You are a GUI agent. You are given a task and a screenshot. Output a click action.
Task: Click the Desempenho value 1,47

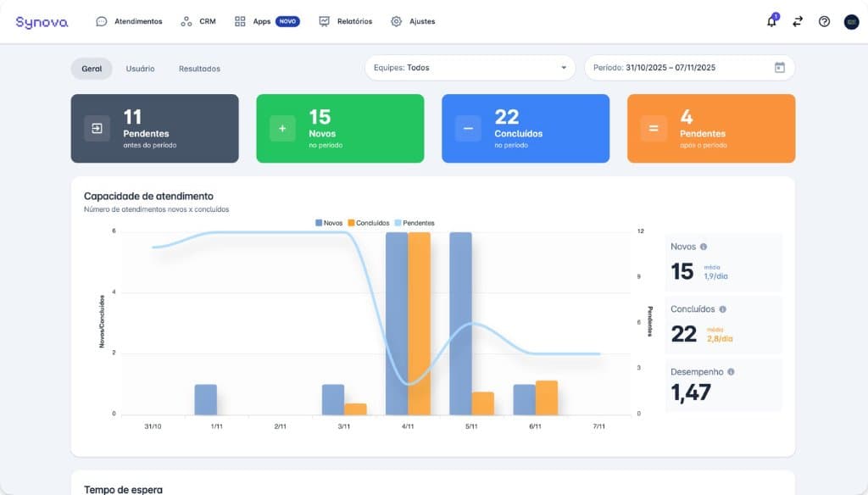(x=691, y=392)
